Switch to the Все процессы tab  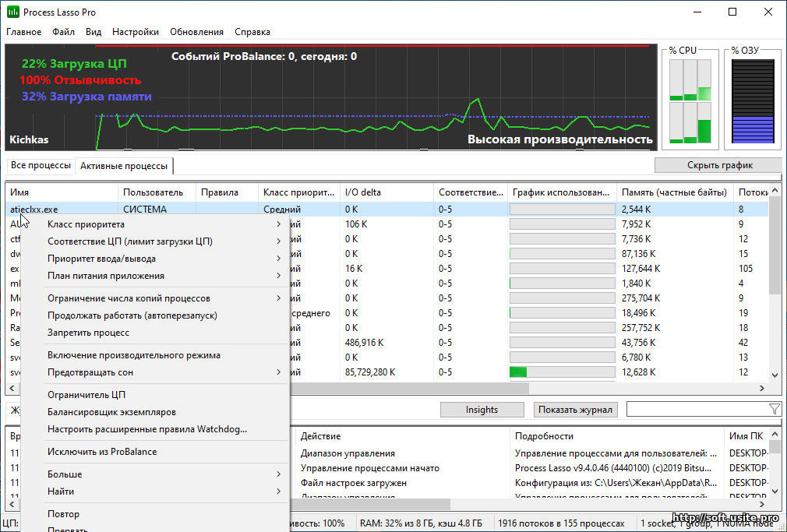pyautogui.click(x=41, y=165)
